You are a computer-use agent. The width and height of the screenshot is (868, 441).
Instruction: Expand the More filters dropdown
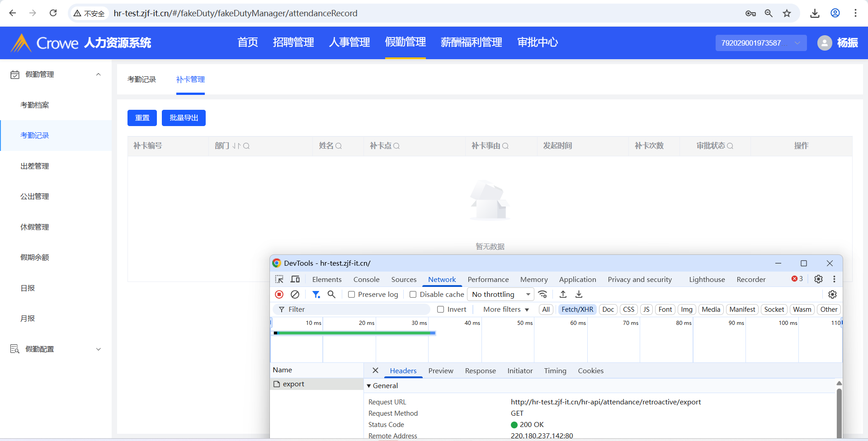[x=506, y=310]
